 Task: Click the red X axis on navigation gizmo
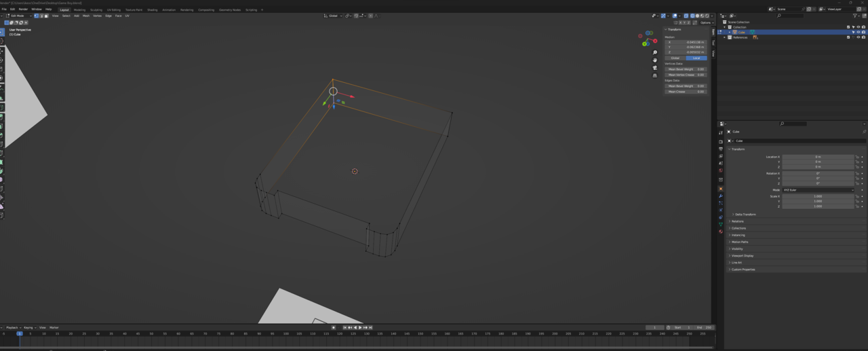click(655, 41)
